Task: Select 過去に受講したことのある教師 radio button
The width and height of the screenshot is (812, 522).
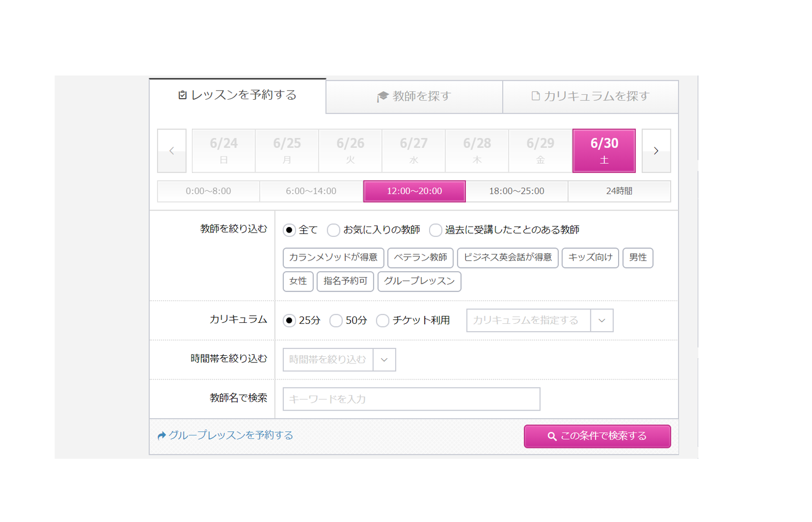Action: click(435, 230)
